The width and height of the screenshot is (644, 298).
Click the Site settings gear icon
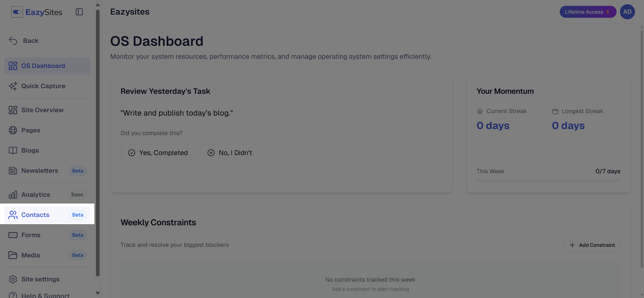[13, 279]
